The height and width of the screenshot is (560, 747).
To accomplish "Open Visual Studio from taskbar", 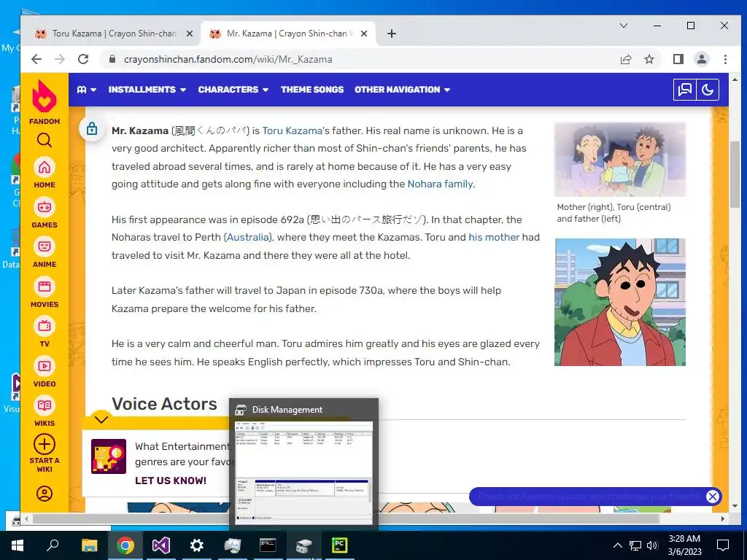I will tap(161, 545).
